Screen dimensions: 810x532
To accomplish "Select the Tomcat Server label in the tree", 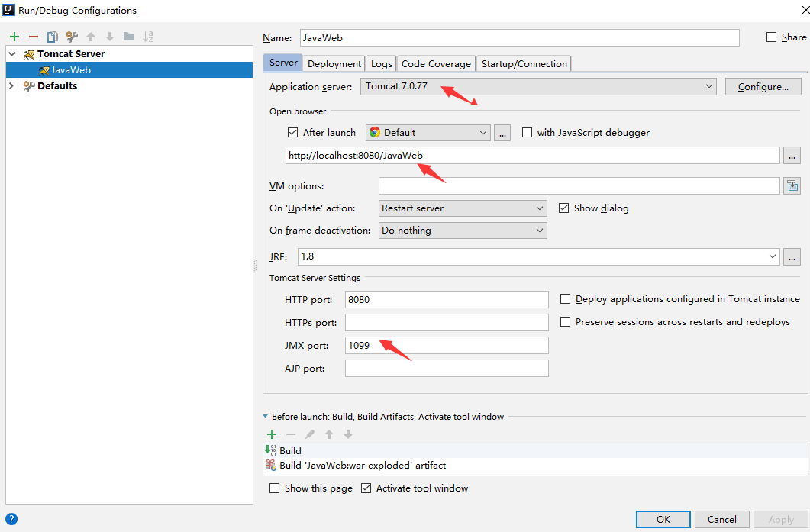I will pyautogui.click(x=71, y=53).
